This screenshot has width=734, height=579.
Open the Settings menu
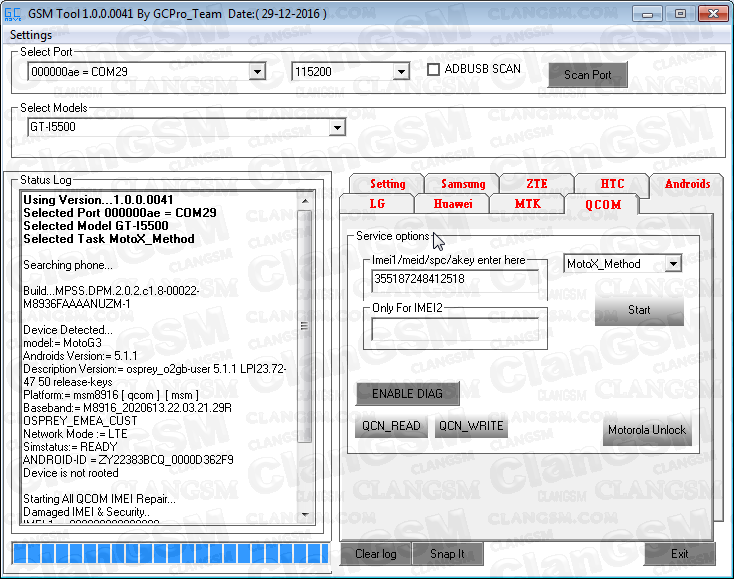pos(31,35)
